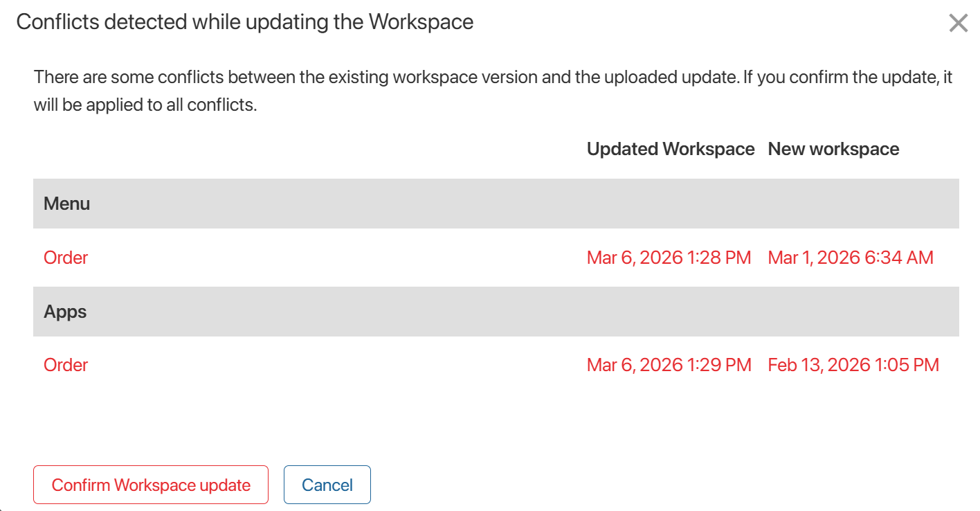
Task: Click the Updated Workspace column header
Action: pos(671,149)
